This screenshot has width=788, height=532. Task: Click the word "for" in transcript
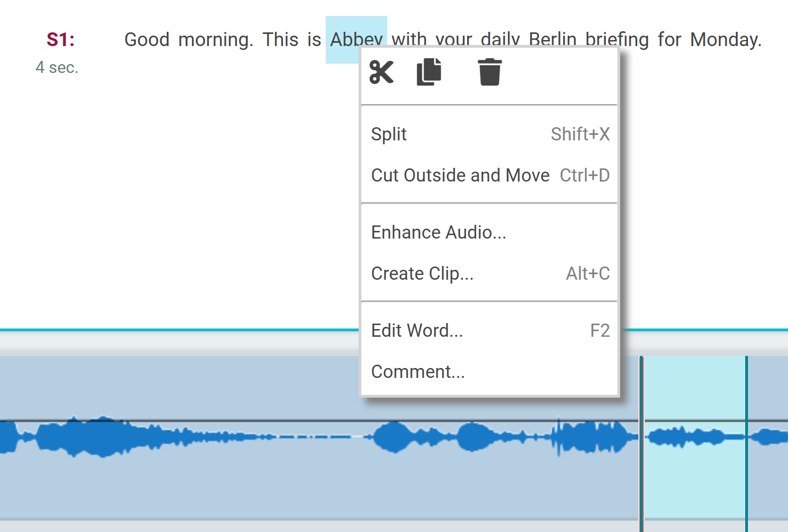[669, 39]
